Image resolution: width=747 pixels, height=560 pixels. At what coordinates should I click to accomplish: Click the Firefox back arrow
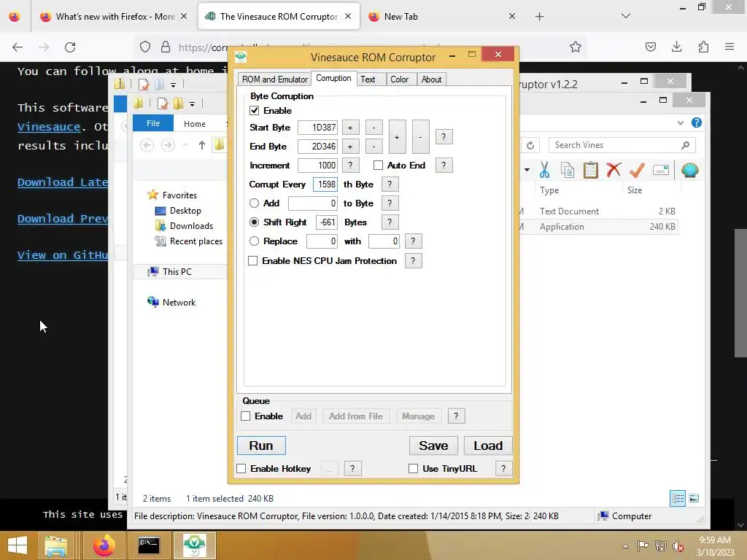[18, 47]
